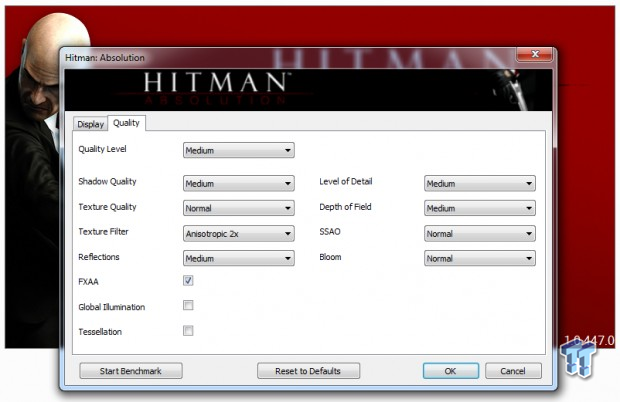Open the Depth of Field dropdown
The height and width of the screenshot is (402, 620).
pyautogui.click(x=480, y=208)
